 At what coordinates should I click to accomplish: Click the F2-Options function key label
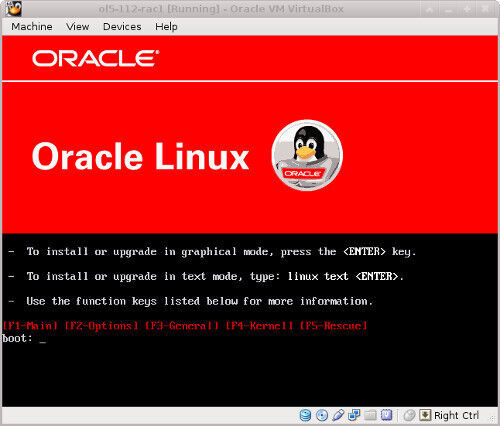101,325
